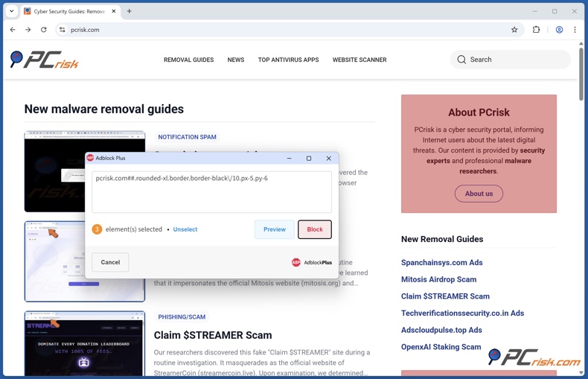
Task: Open Techverificationssecurity.co.in Ads link
Action: coord(463,313)
